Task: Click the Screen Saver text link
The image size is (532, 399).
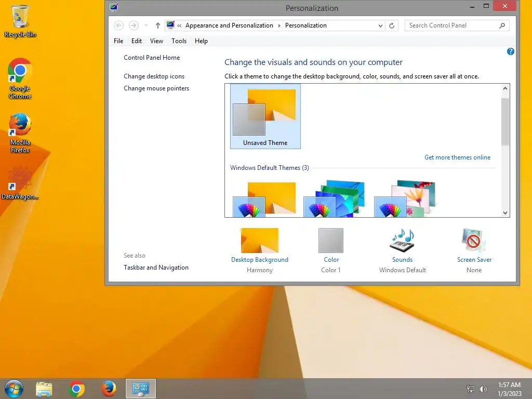Action: 474,260
